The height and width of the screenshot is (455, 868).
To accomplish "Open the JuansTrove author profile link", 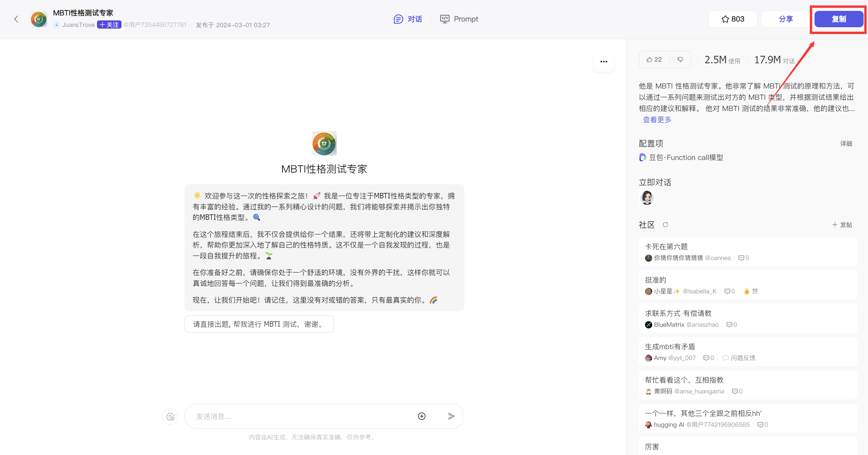I will click(78, 25).
